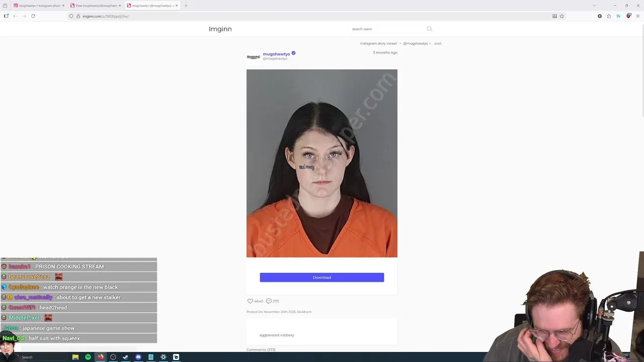Open the tracking protection shield icon
This screenshot has width=644, height=362.
coord(71,16)
